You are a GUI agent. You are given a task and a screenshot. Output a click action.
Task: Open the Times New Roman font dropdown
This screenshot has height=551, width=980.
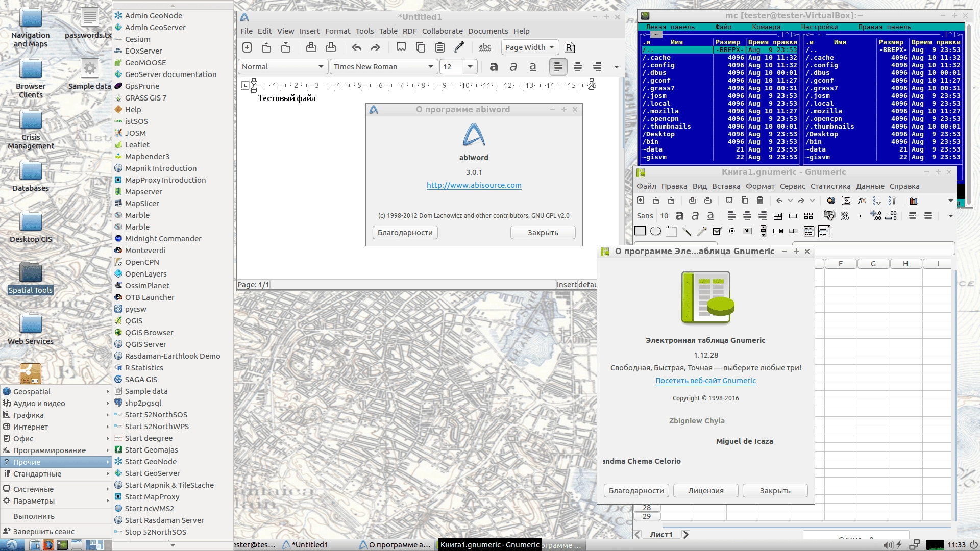pos(383,67)
